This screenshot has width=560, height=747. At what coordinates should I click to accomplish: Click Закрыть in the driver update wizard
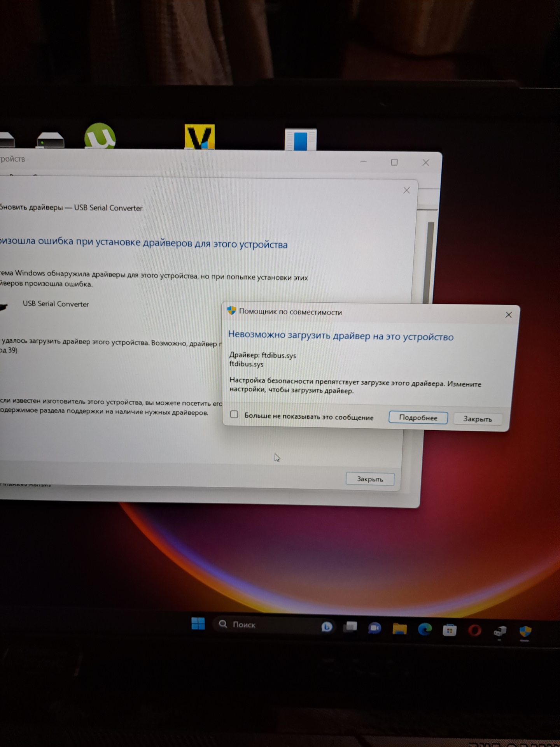coord(370,479)
